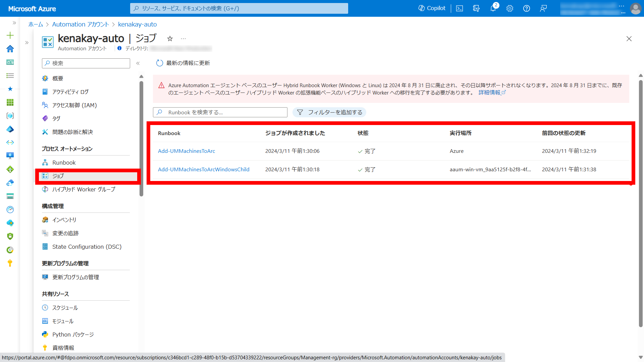This screenshot has height=362, width=644.
Task: Open All resources green grid icon
Action: click(x=10, y=102)
